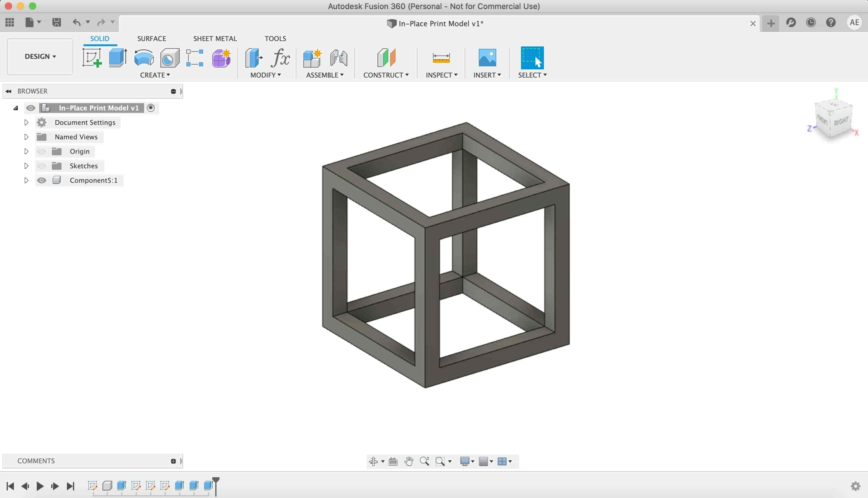Show the Origin folder
The image size is (868, 498).
41,151
